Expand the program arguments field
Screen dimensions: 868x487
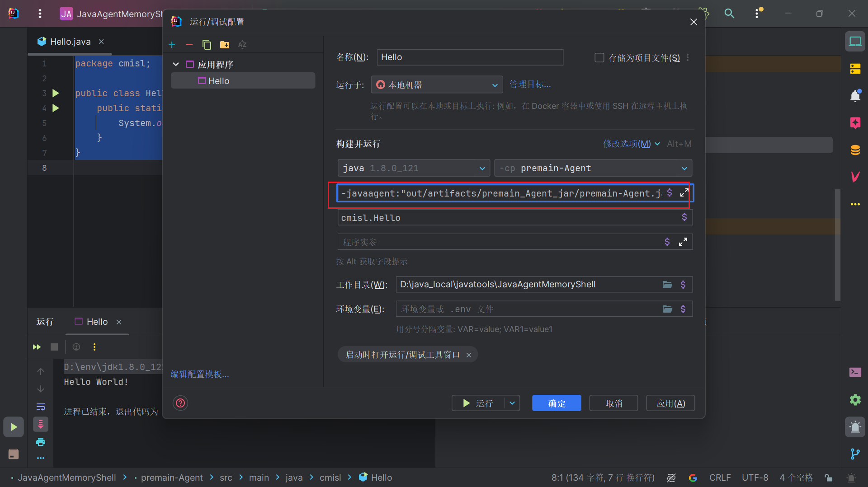683,242
